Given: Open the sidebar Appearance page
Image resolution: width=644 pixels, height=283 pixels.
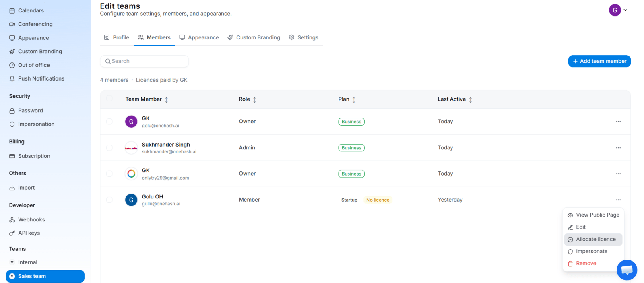Looking at the screenshot, I should point(29,38).
